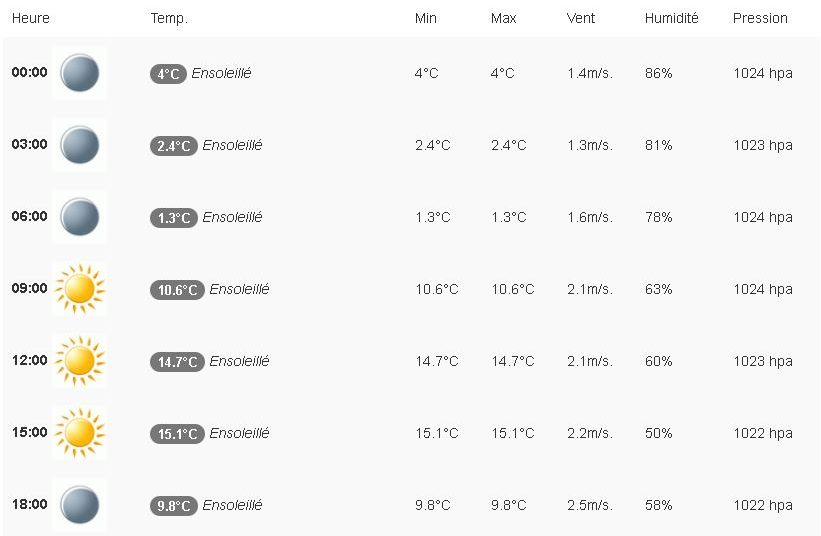Click the Temp. column header
The height and width of the screenshot is (536, 821).
[x=169, y=18]
